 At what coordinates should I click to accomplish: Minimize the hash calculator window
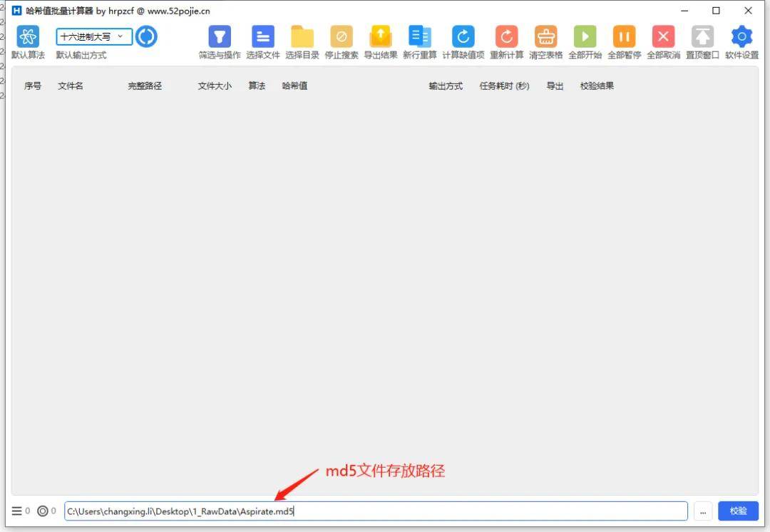684,10
